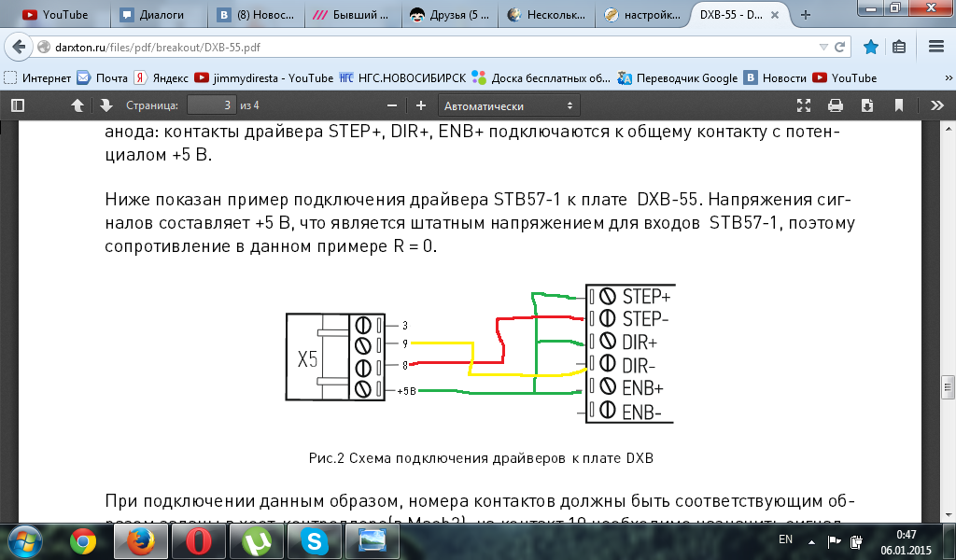Open the address bar history dropdown
This screenshot has height=560, width=956.
823,47
